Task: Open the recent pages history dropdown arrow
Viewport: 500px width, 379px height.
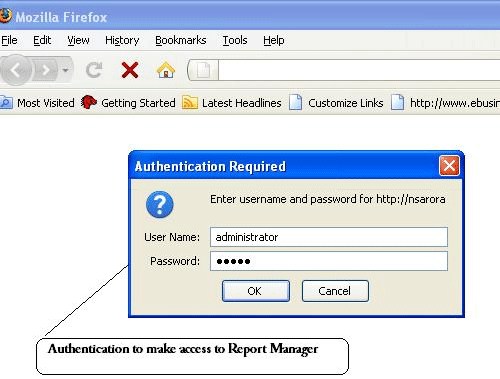Action: point(66,70)
